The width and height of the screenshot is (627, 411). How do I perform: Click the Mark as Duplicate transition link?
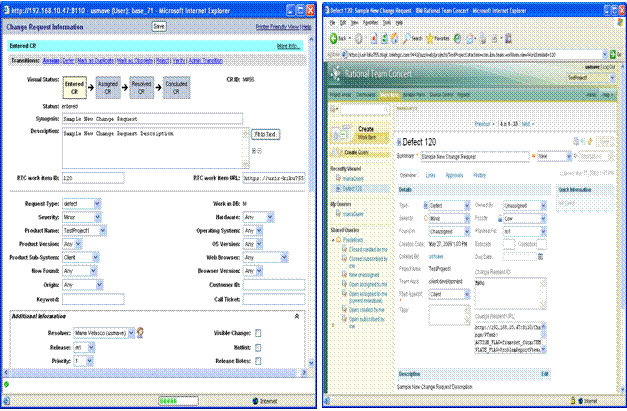pos(96,61)
